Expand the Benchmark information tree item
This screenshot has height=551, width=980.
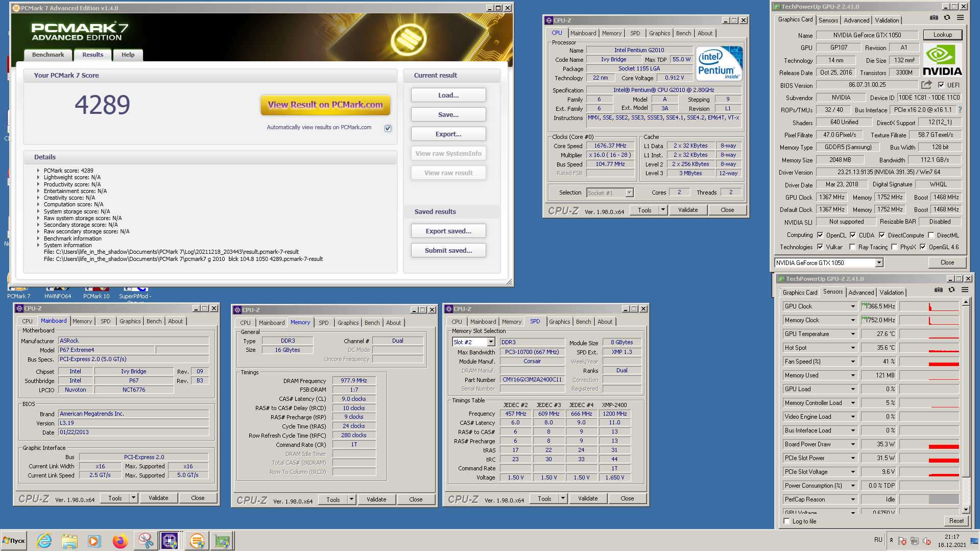pyautogui.click(x=38, y=238)
